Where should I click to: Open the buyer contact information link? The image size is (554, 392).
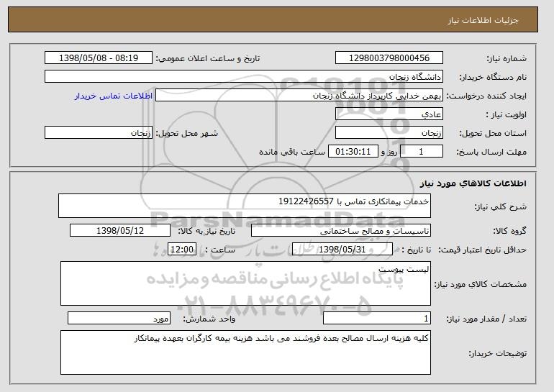click(x=114, y=96)
